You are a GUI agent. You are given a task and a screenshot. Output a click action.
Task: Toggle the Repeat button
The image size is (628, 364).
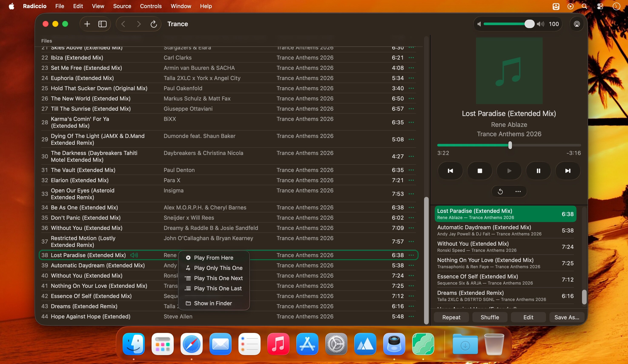[451, 317]
